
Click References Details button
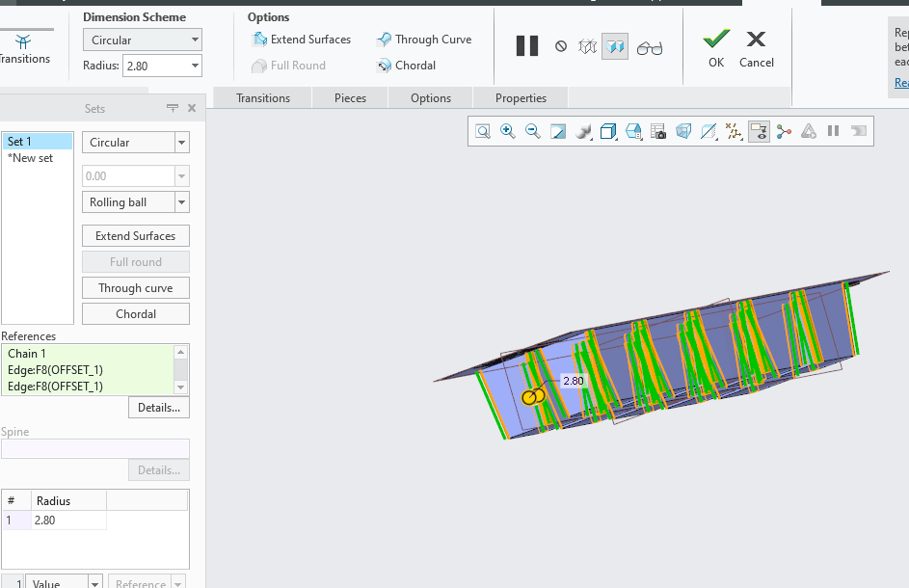[x=159, y=408]
